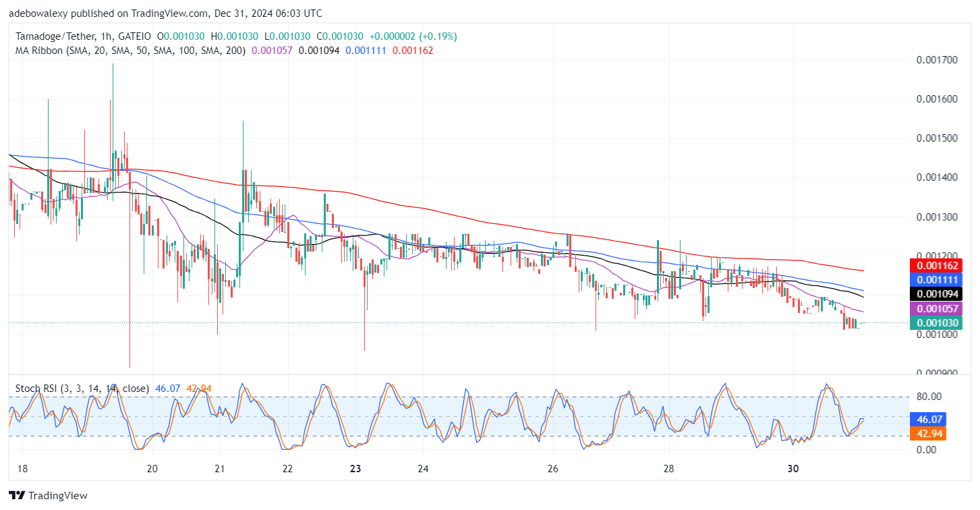Click the green 0.001030 current price tag
980x510 pixels.
tap(936, 322)
